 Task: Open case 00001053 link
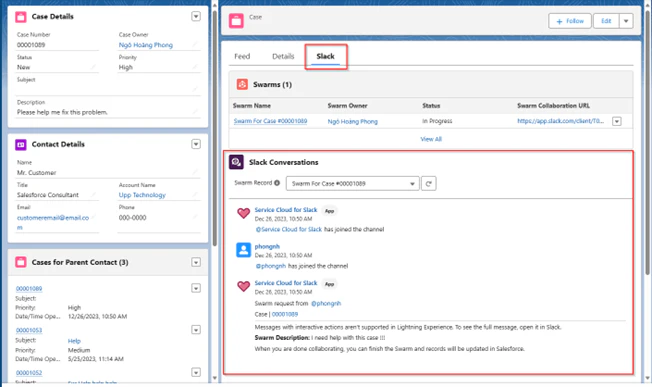point(29,330)
